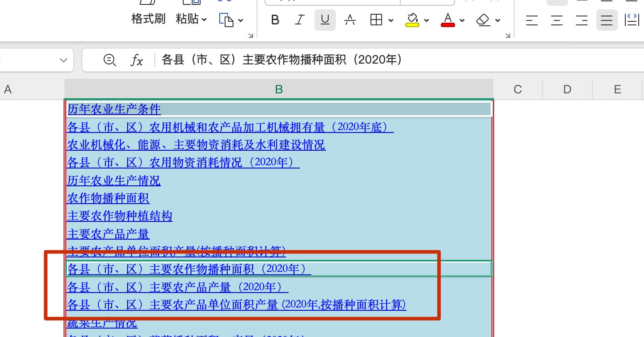This screenshot has height=337, width=644.
Task: Select the column B header
Action: (279, 89)
